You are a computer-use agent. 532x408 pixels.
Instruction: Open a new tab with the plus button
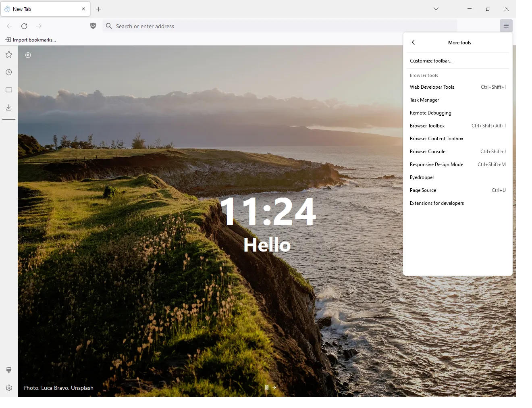pos(98,9)
